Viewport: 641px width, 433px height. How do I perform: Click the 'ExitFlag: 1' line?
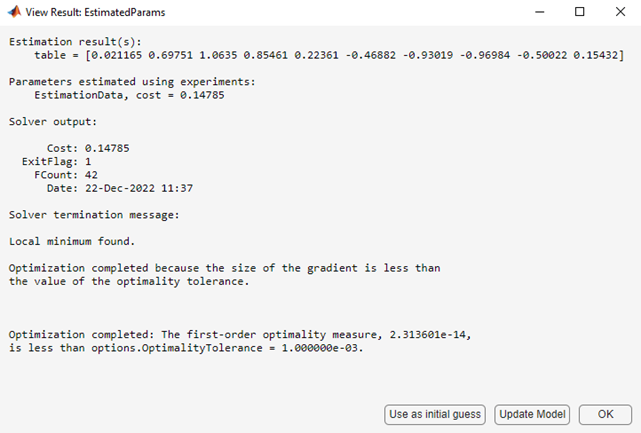[57, 161]
